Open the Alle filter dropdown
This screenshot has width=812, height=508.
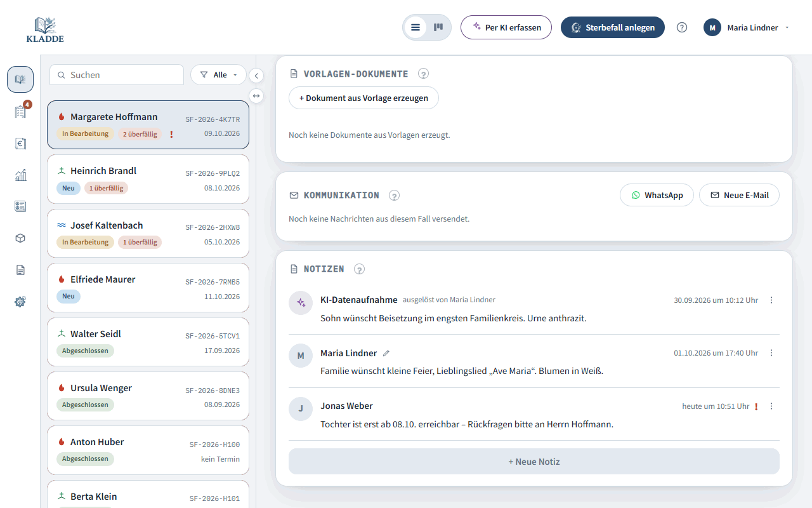pyautogui.click(x=218, y=75)
